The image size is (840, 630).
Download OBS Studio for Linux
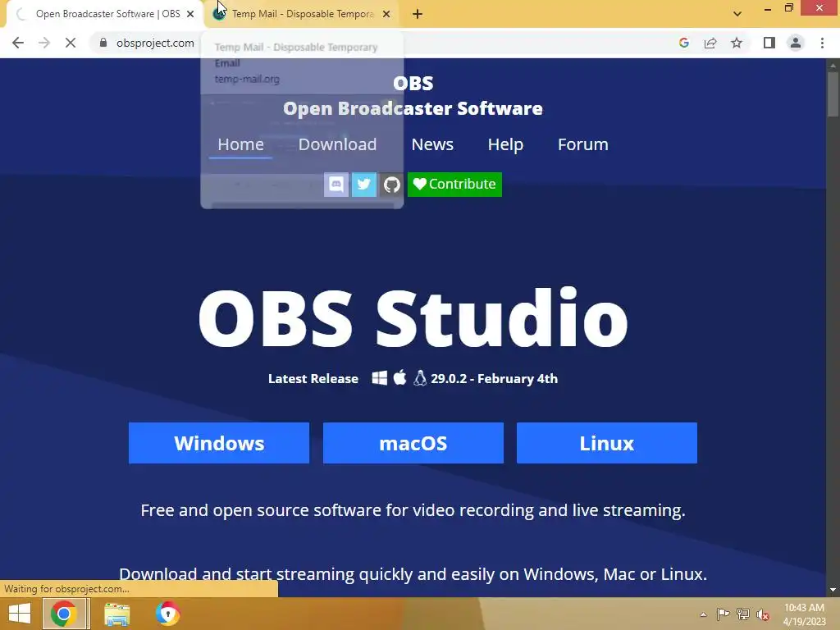607,443
